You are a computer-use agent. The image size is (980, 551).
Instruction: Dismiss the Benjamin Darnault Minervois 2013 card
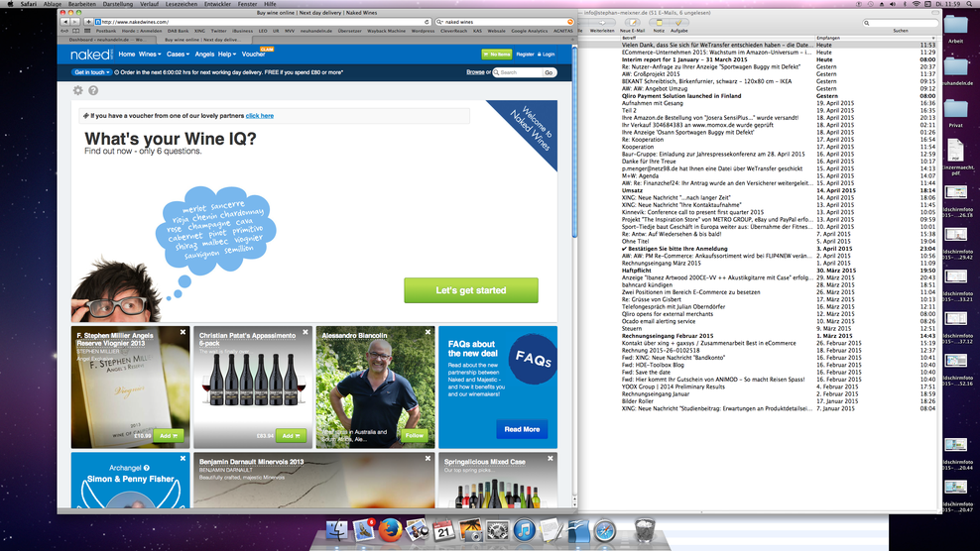point(429,459)
